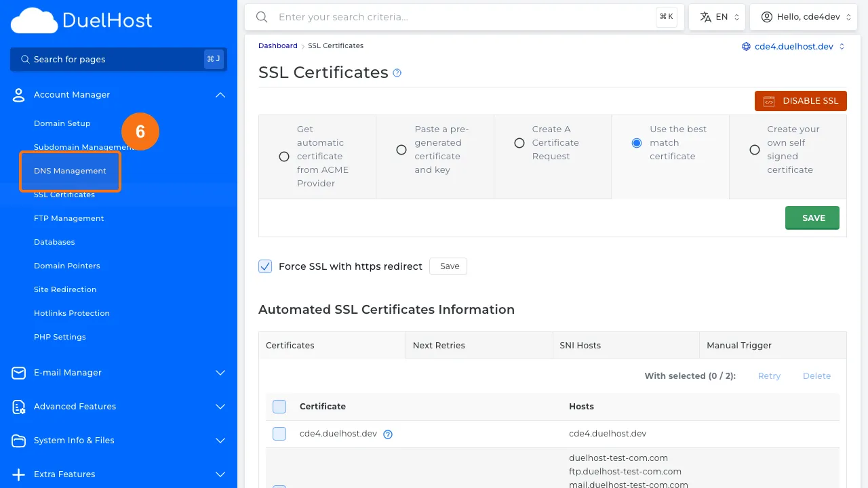This screenshot has width=868, height=488.
Task: Check the cde4.duelhost.dev certificate checkbox
Action: pos(279,434)
